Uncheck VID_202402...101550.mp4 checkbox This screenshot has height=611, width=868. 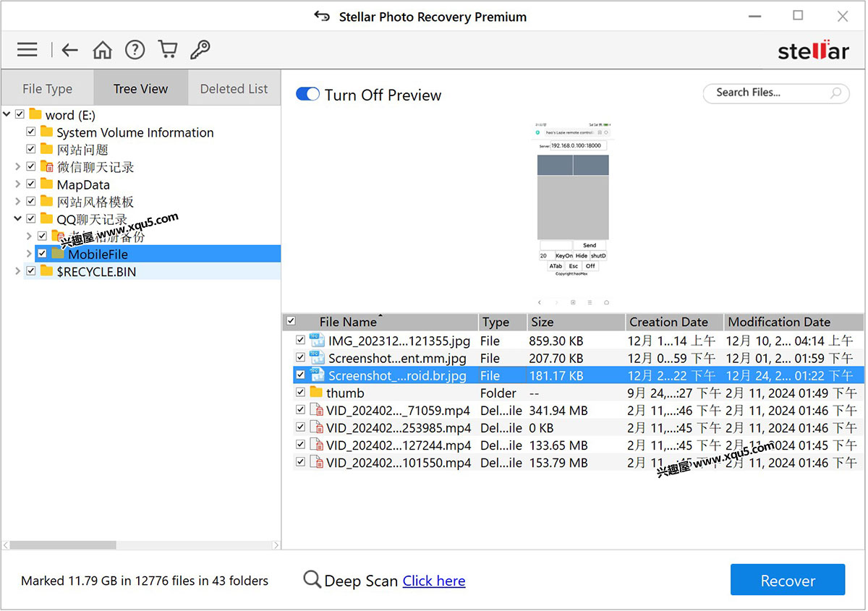300,462
